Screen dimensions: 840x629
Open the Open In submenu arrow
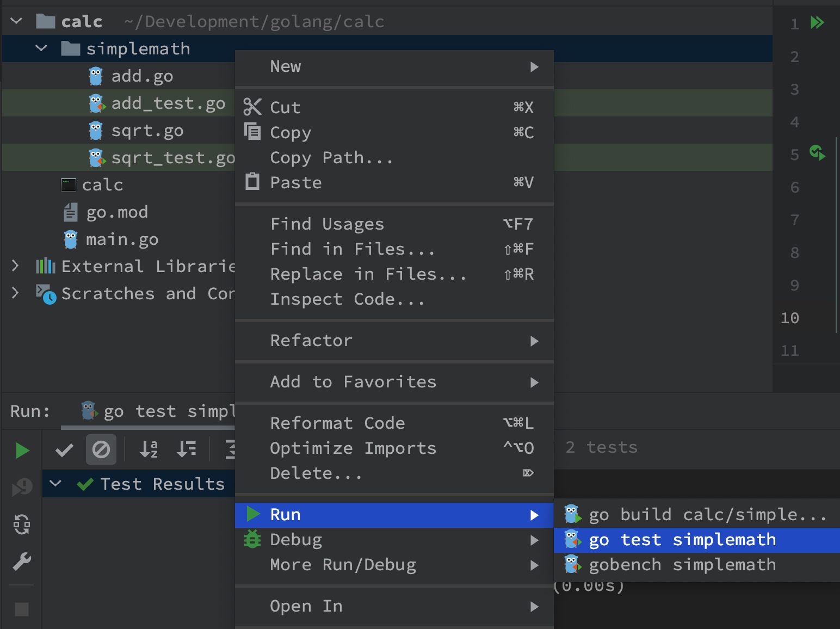[x=534, y=606]
